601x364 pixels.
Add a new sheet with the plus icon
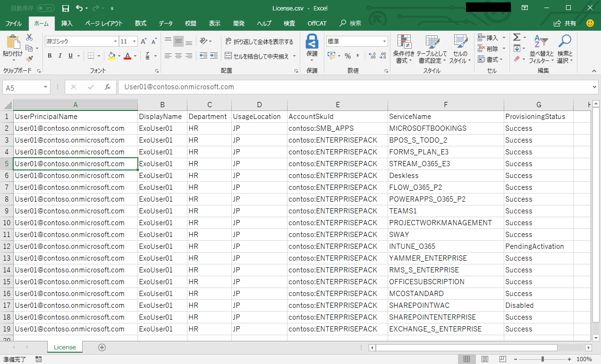pos(102,347)
